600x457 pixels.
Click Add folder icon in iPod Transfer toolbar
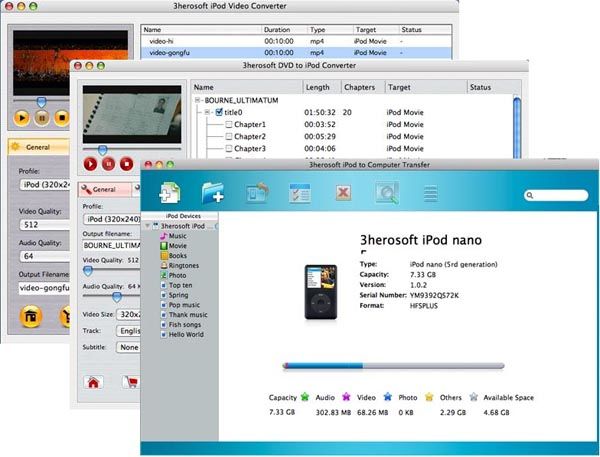213,192
